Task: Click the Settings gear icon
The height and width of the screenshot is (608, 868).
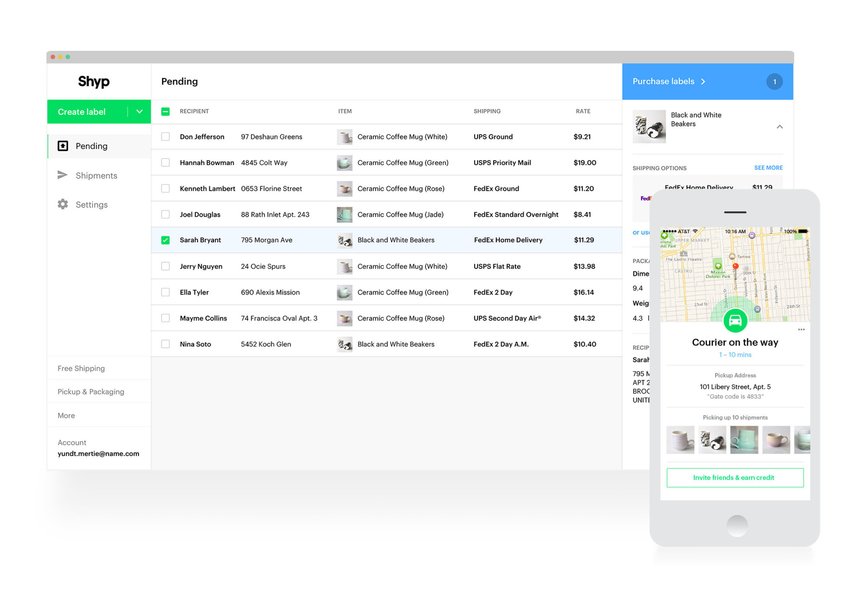Action: (63, 204)
